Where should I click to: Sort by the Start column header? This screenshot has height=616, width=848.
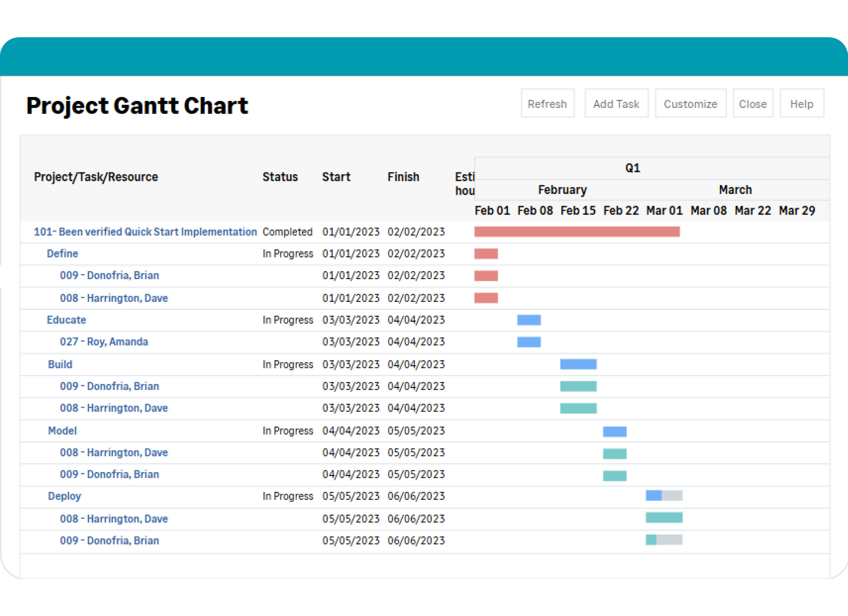[x=336, y=177]
